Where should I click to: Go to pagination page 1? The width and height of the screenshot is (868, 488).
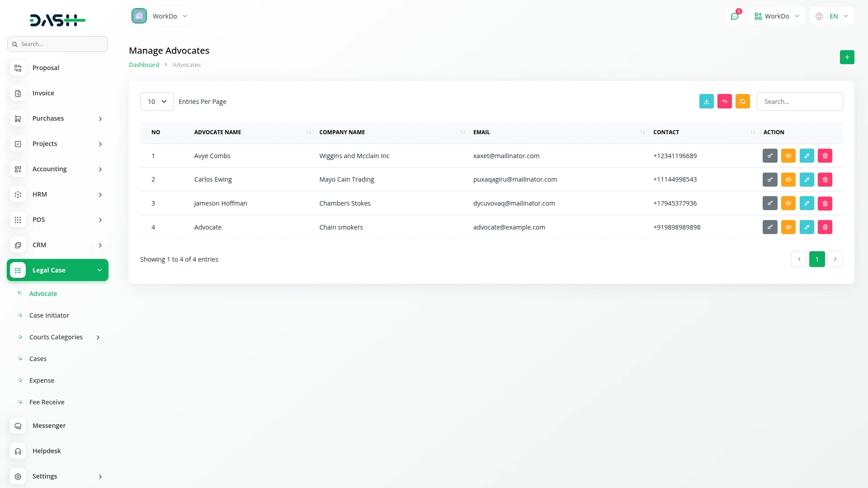[x=817, y=259]
